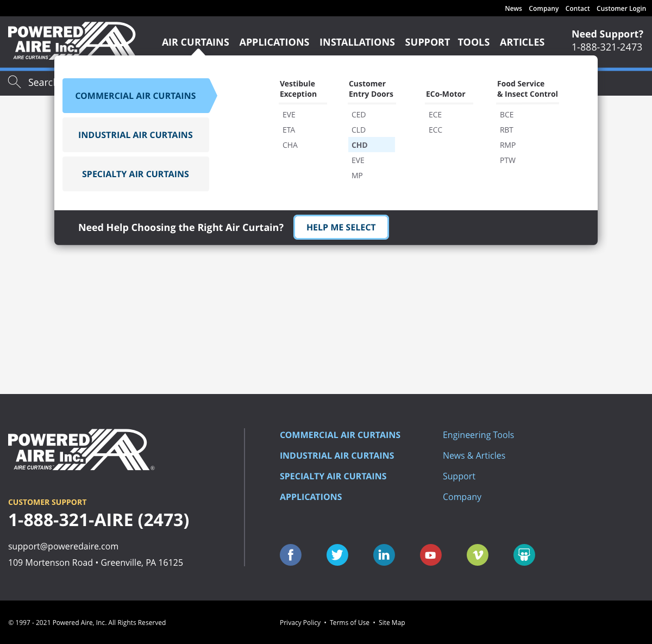Click the 109 Mortenson Road address
This screenshot has width=652, height=644.
[96, 562]
